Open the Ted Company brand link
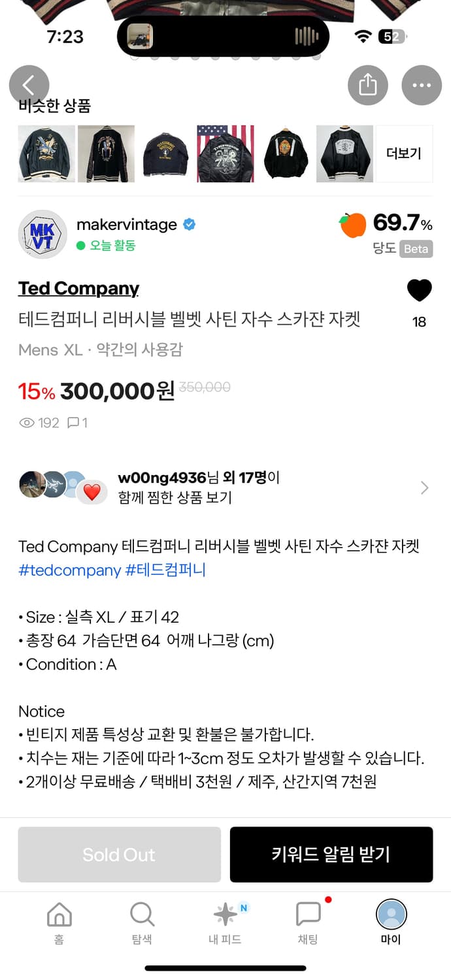451x980 pixels. click(x=78, y=288)
